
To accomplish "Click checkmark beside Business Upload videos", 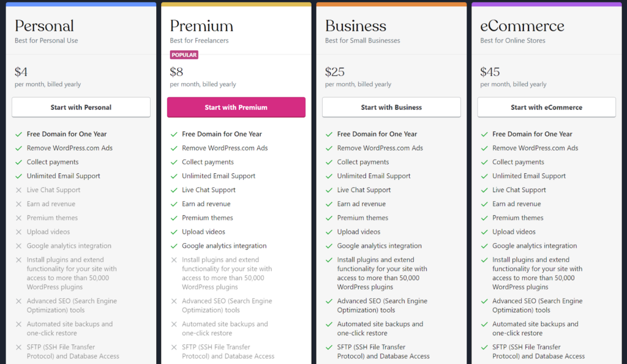I will click(x=329, y=232).
